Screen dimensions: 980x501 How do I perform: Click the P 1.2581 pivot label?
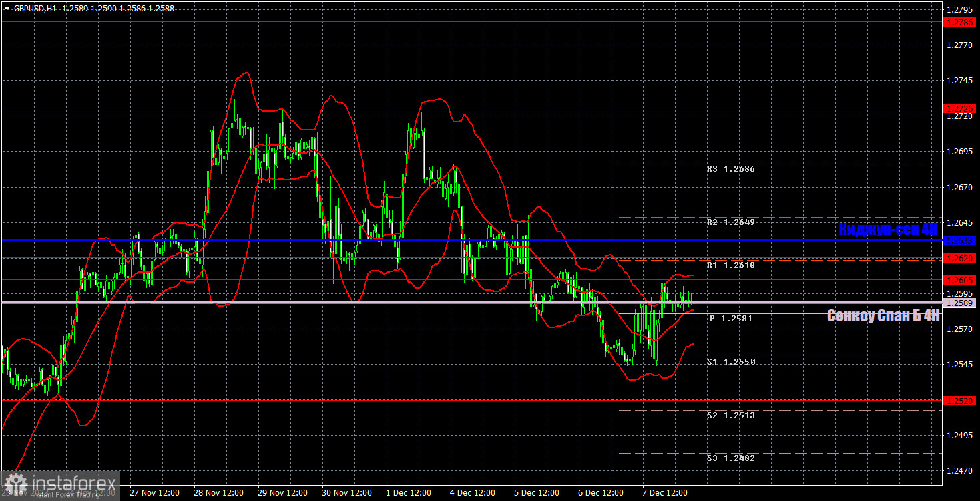tap(731, 319)
